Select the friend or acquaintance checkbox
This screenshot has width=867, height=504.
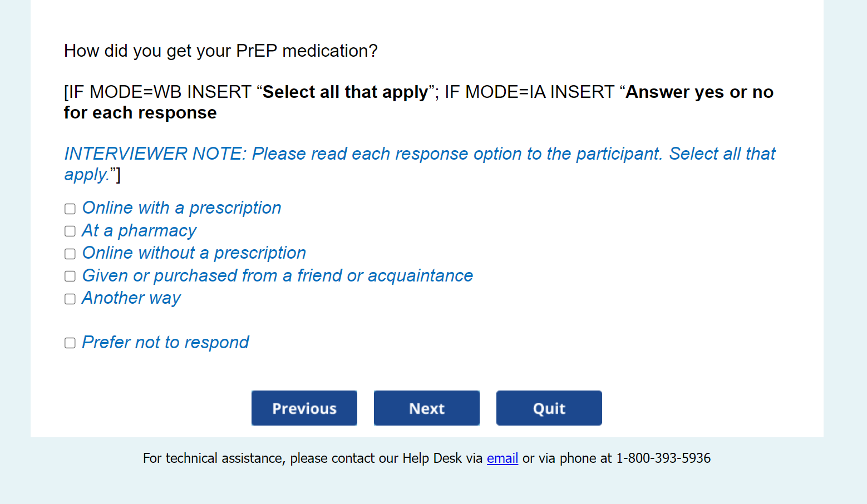click(x=70, y=276)
